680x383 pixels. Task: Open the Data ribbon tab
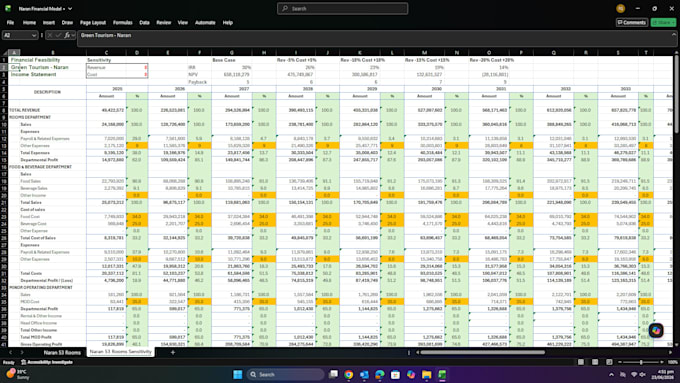tap(144, 23)
